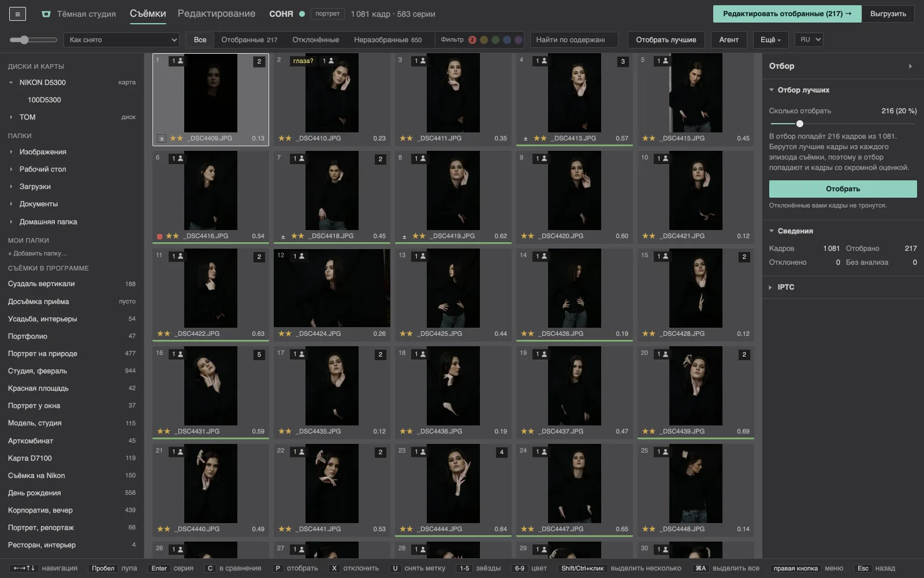Image resolution: width=924 pixels, height=578 pixels.
Task: Click the green status dot beside СОНЯ
Action: coord(301,14)
